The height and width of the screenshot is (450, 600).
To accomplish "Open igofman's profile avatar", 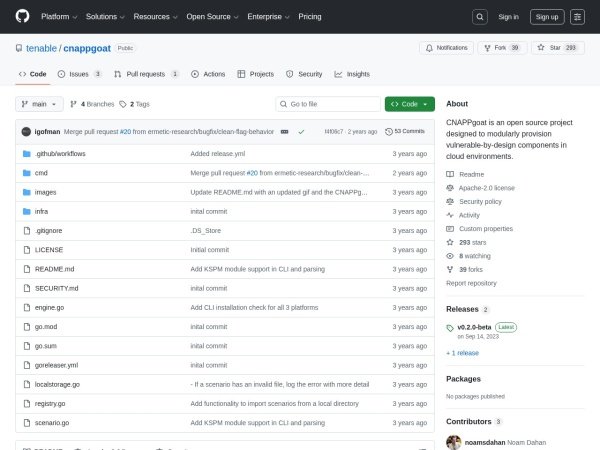I will point(26,132).
